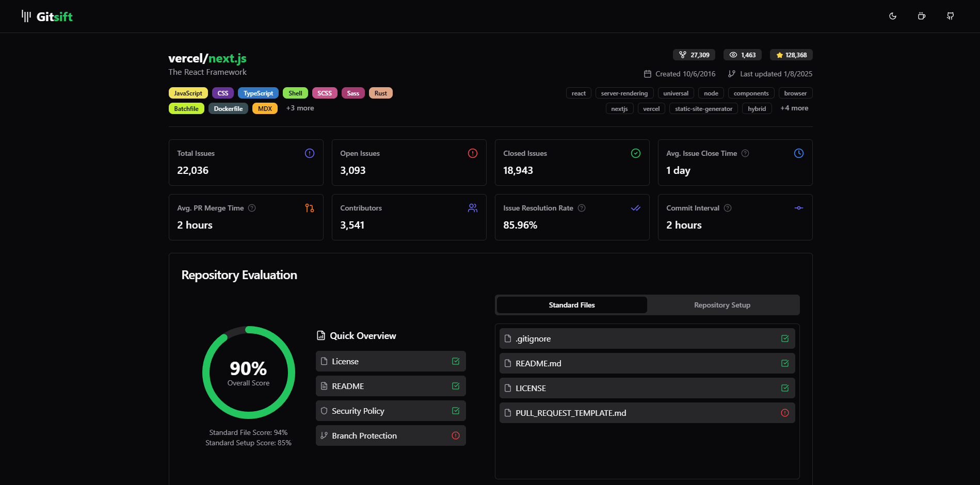This screenshot has width=980, height=485.
Task: Click the Branch Protection warning icon
Action: [x=456, y=435]
